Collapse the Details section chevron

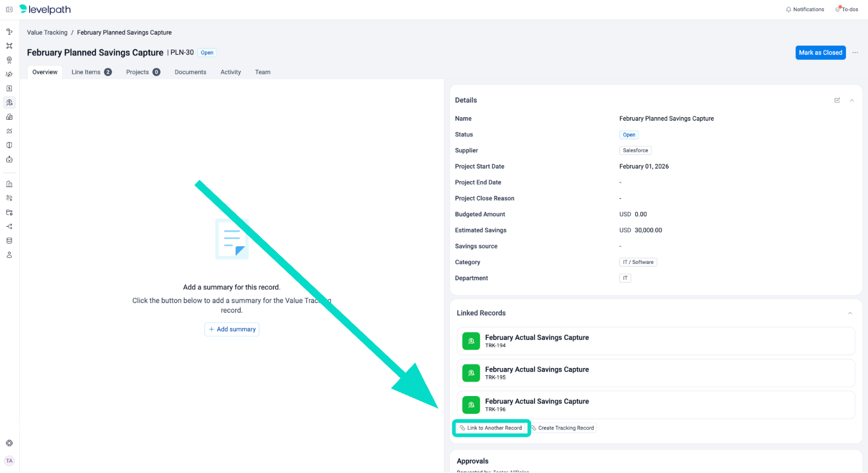(x=852, y=100)
